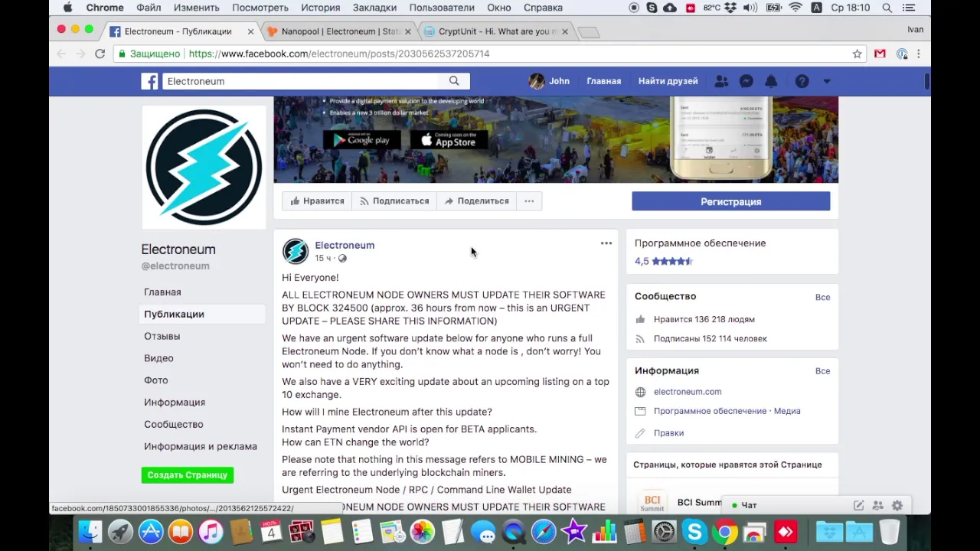
Task: Go back to previous page
Action: pyautogui.click(x=61, y=54)
